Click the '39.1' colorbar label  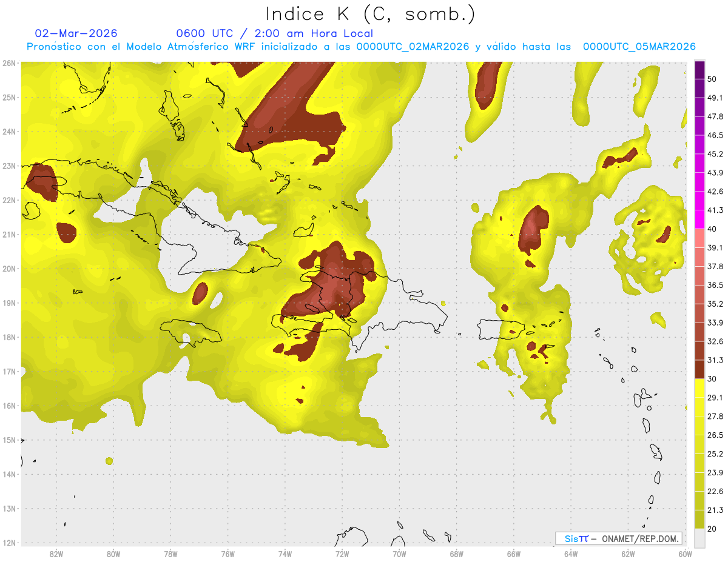coord(715,247)
